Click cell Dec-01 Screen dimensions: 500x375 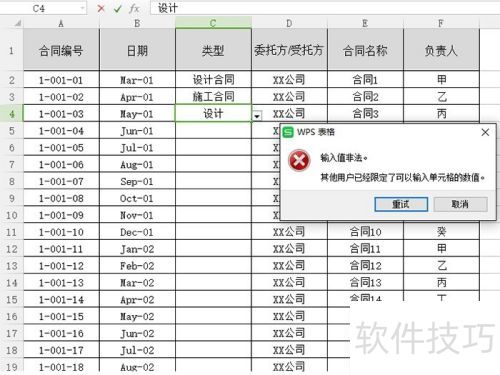[137, 232]
